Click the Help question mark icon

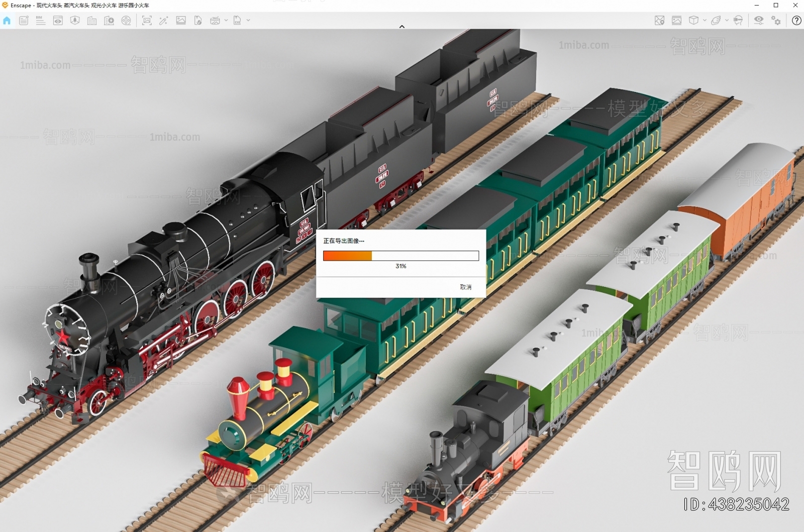click(796, 21)
